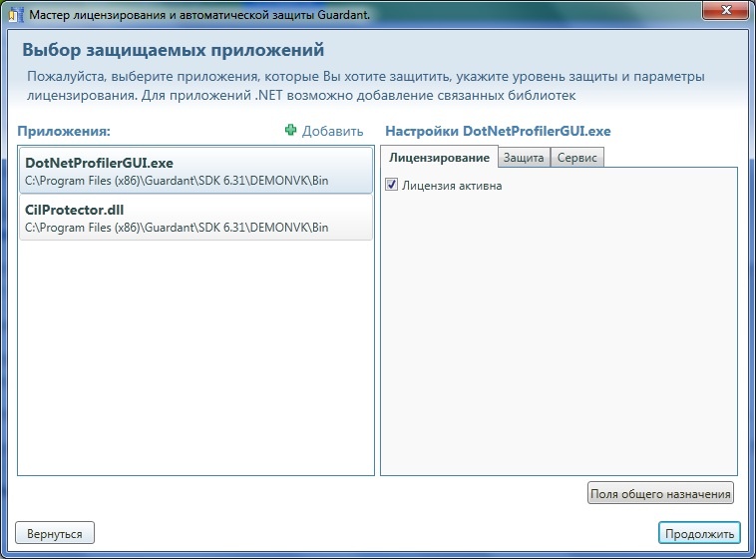Click the Приложения: list label
This screenshot has height=559, width=756.
click(63, 131)
